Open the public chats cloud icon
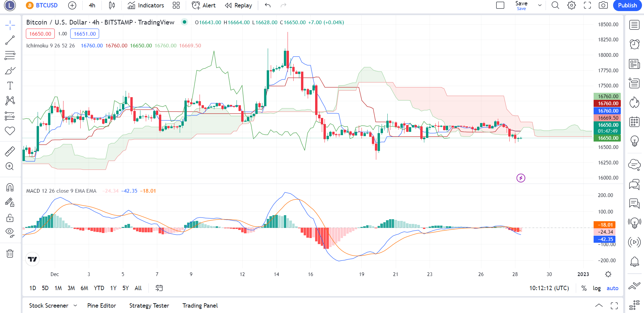This screenshot has width=644, height=313. tap(634, 164)
